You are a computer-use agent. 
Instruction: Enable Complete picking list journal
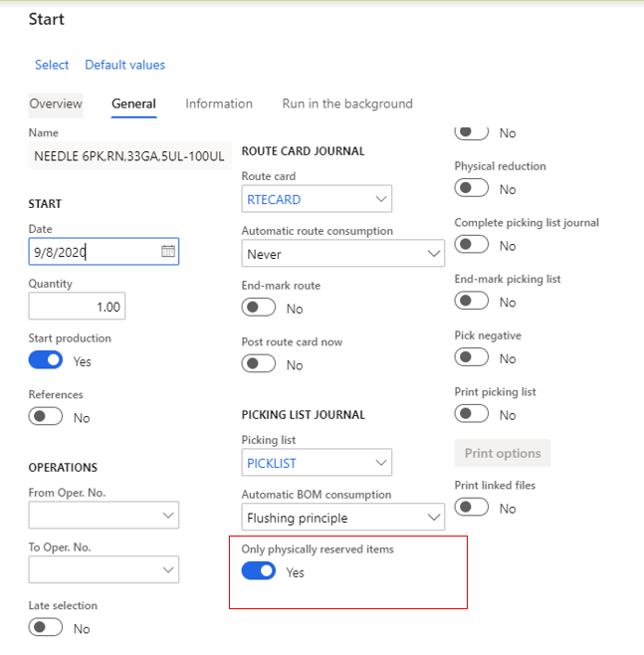click(472, 245)
